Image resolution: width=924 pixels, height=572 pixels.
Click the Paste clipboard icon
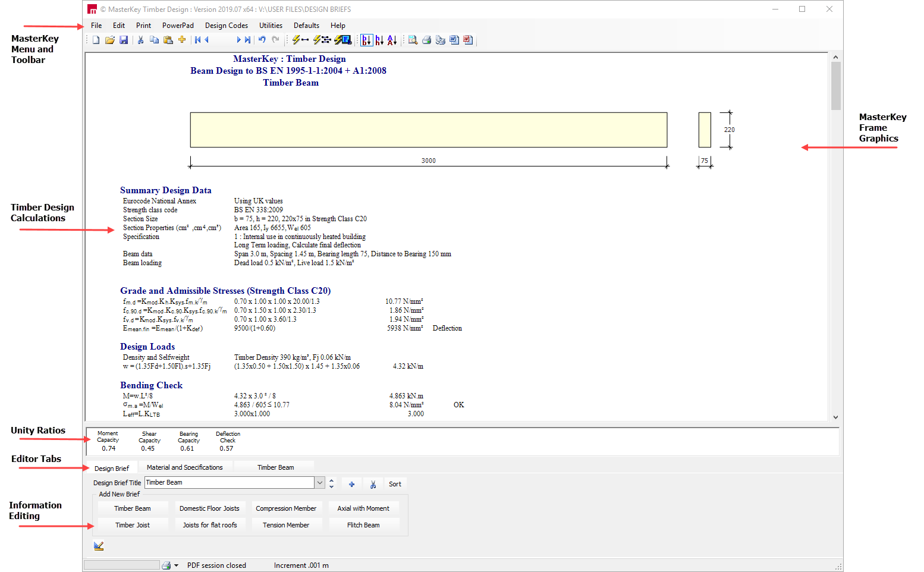[x=168, y=40]
